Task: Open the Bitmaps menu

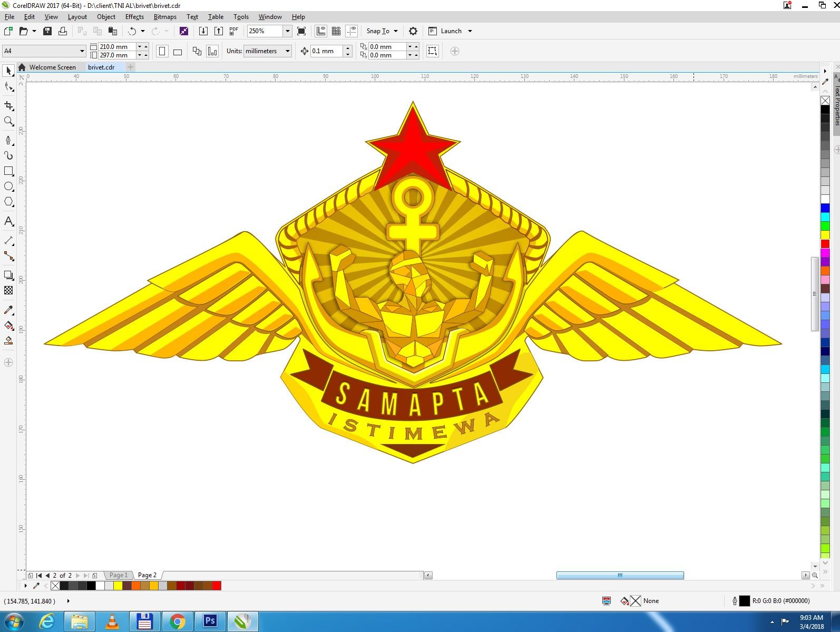Action: point(165,17)
